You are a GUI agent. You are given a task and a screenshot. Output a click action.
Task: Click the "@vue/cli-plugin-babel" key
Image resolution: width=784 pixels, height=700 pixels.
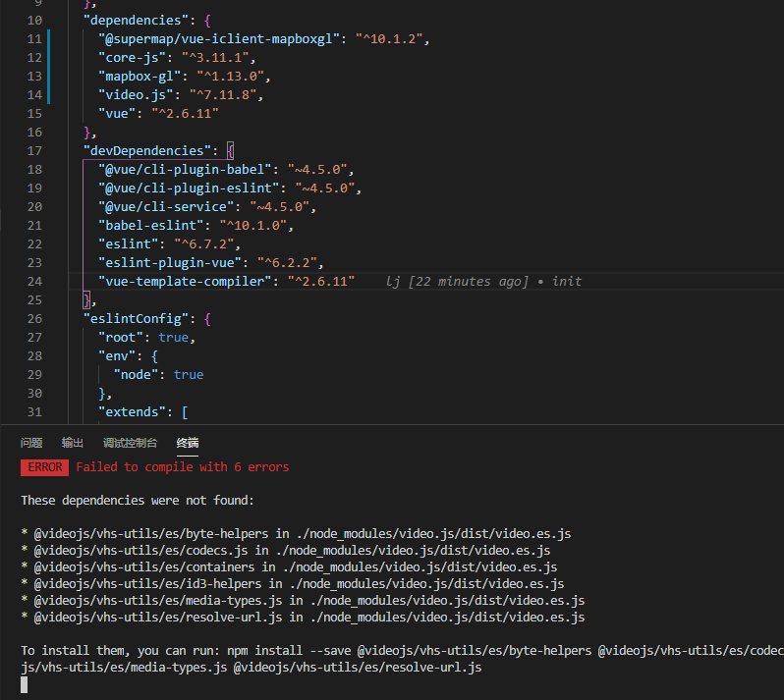[185, 170]
